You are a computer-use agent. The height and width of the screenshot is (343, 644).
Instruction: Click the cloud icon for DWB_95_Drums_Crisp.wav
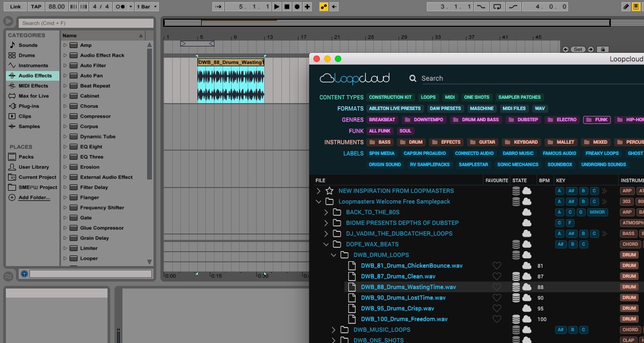(x=527, y=308)
